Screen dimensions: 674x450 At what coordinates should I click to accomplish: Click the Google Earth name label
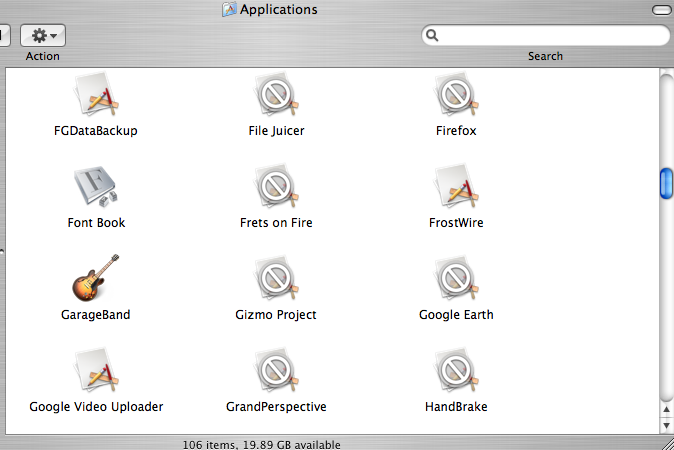(456, 315)
